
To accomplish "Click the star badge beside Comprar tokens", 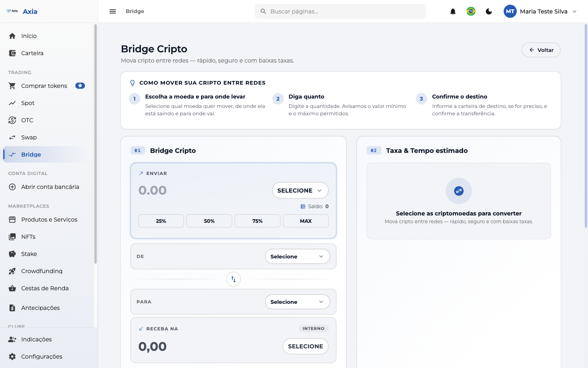I will click(x=80, y=86).
